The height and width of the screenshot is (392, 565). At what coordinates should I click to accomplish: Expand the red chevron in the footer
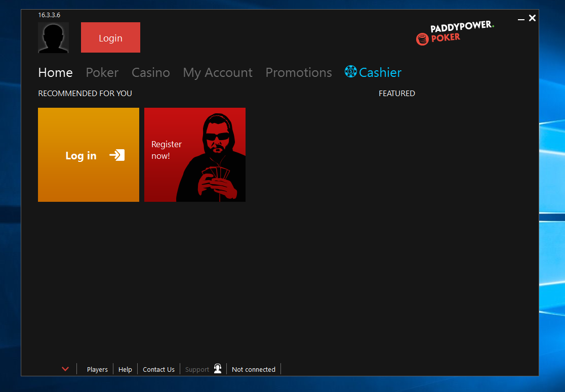tap(65, 369)
